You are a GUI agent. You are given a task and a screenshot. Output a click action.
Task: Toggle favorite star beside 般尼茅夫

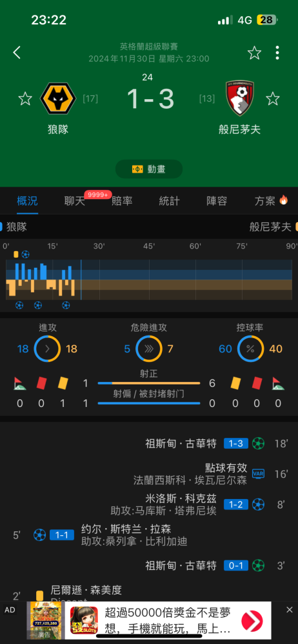click(x=272, y=99)
